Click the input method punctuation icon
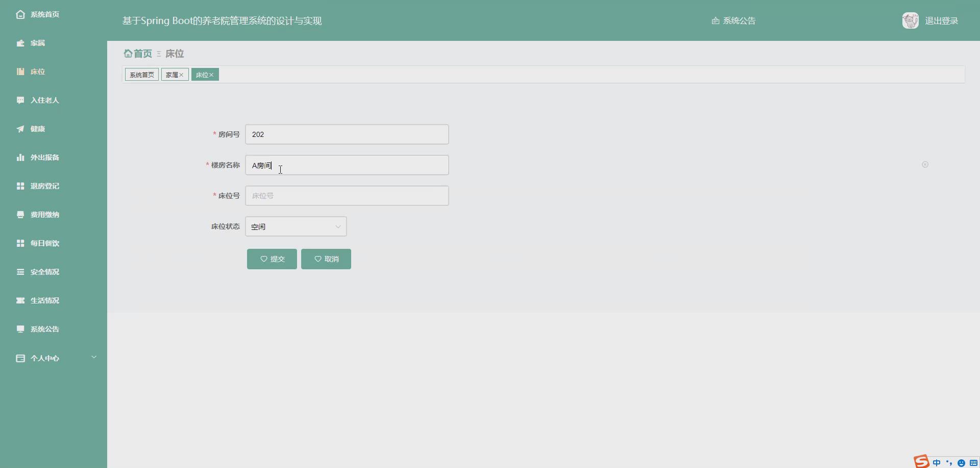Viewport: 980px width, 468px height. 949,463
